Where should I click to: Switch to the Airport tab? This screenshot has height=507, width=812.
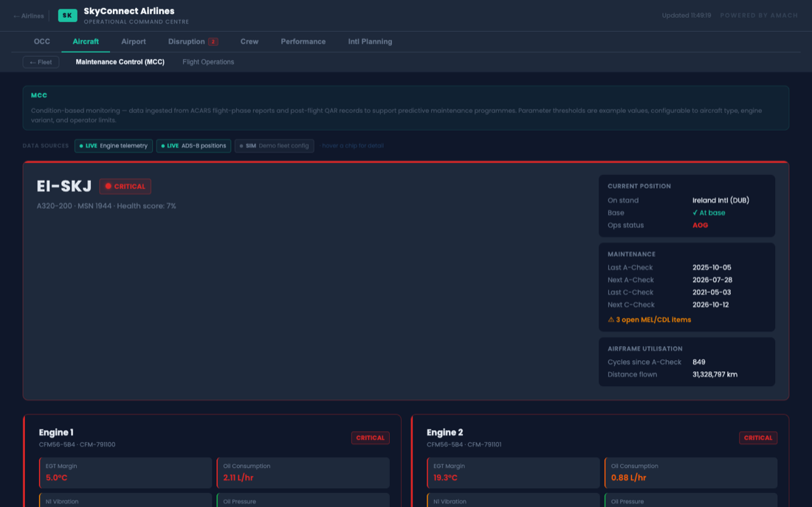tap(134, 41)
